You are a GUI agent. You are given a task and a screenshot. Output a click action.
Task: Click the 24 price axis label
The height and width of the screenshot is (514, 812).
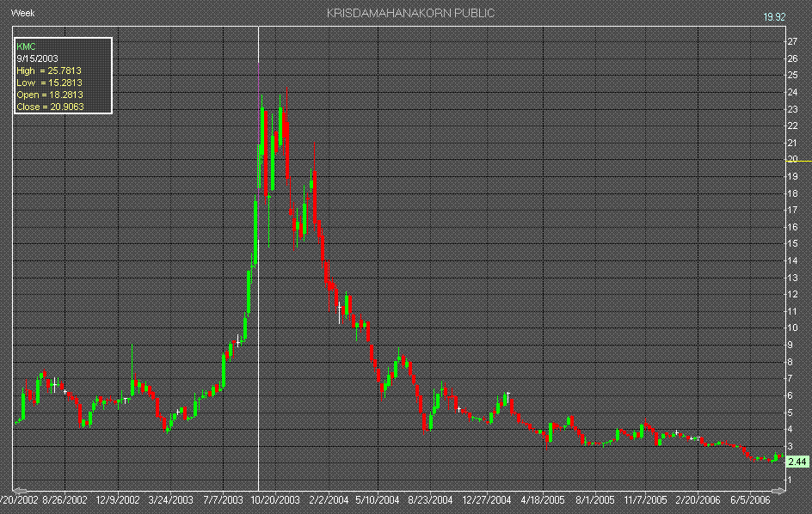pyautogui.click(x=792, y=92)
